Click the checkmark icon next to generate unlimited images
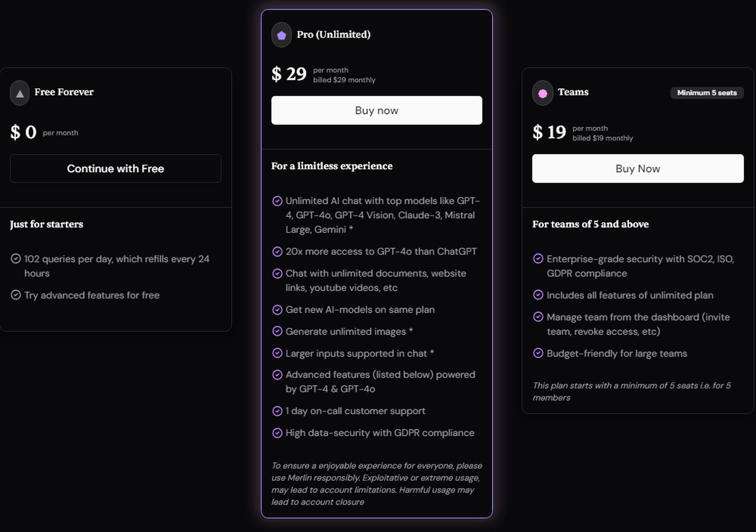756x532 pixels. tap(276, 332)
